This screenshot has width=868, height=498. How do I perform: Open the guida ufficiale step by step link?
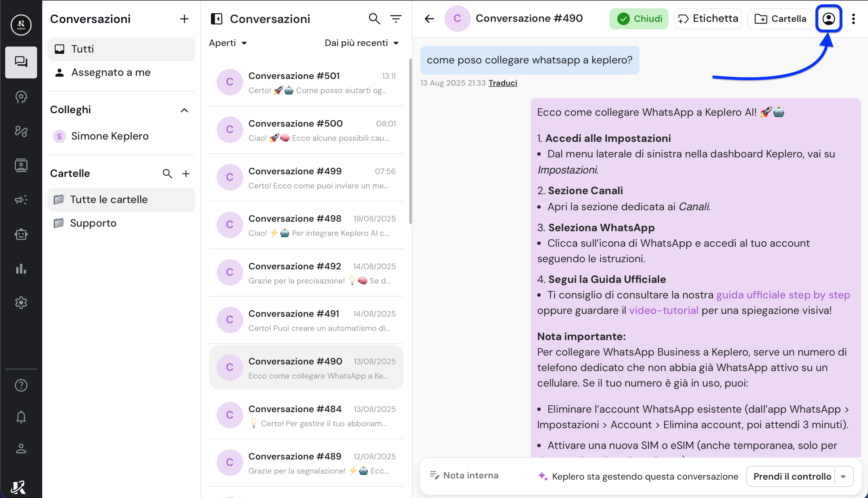783,295
